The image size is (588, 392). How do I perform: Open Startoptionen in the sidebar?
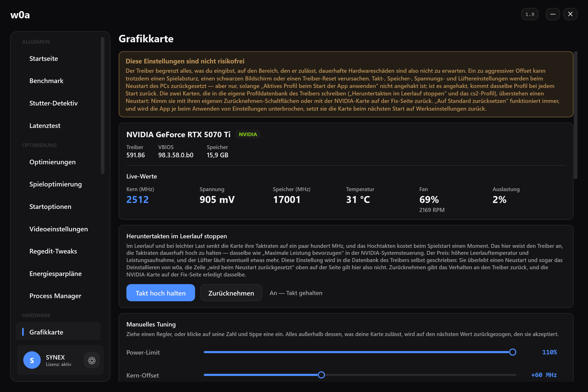pos(58,207)
